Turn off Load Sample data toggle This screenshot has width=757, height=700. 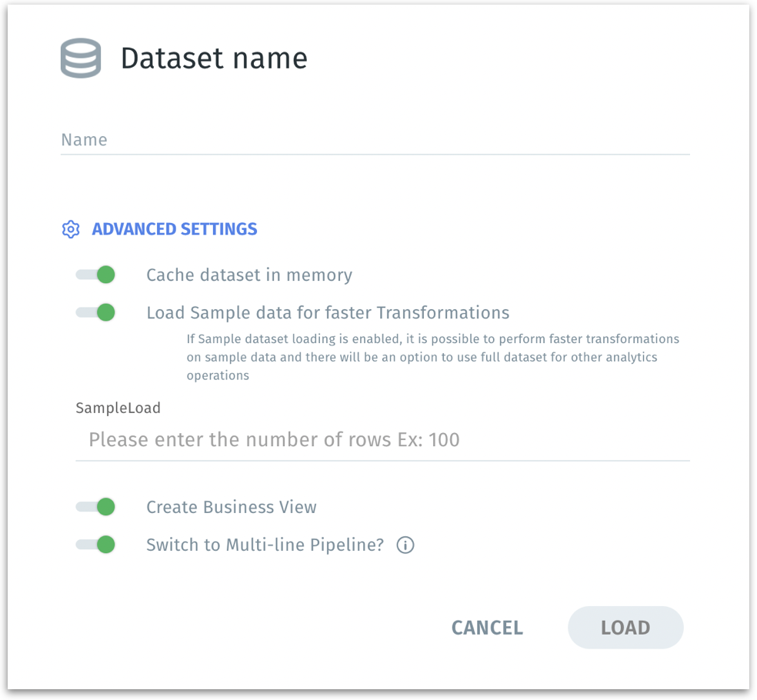(x=96, y=312)
